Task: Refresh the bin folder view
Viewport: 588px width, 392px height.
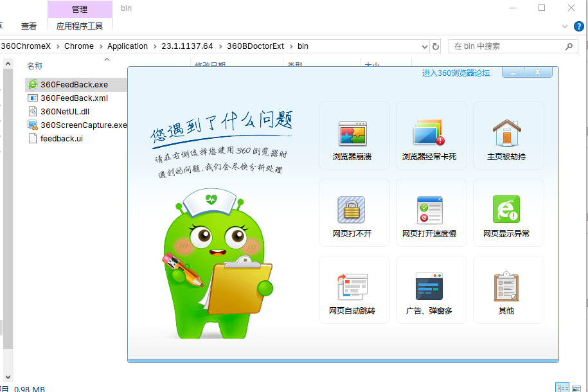Action: tap(435, 46)
